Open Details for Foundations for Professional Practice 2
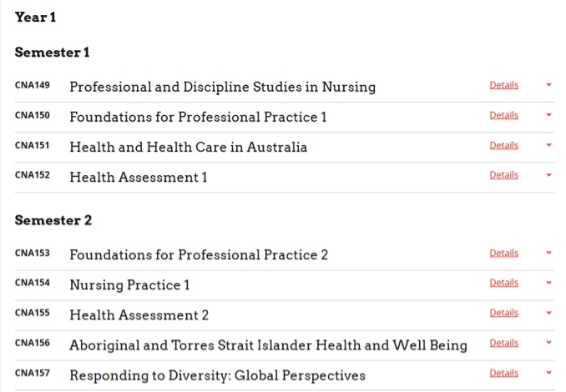Image resolution: width=566 pixels, height=392 pixels. tap(503, 253)
